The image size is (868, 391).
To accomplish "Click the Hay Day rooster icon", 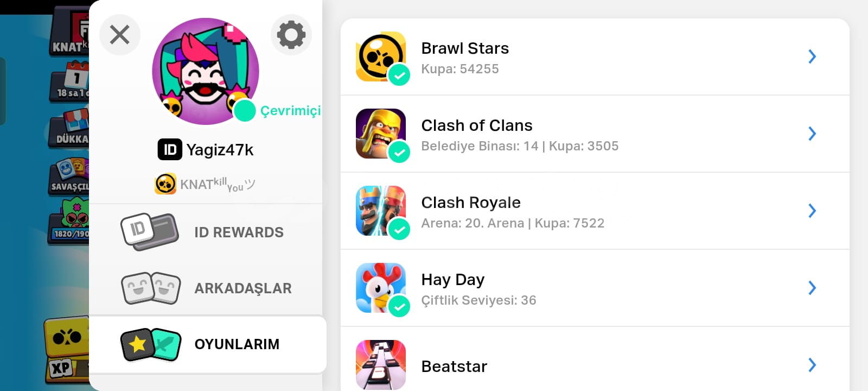I will [x=381, y=288].
